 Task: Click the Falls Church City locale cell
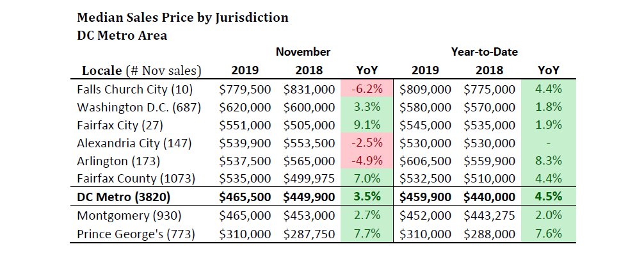(134, 89)
